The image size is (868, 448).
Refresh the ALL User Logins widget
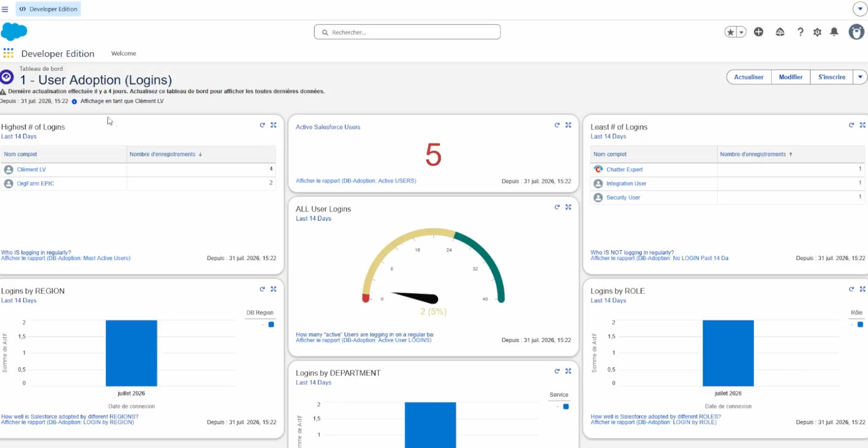click(557, 207)
